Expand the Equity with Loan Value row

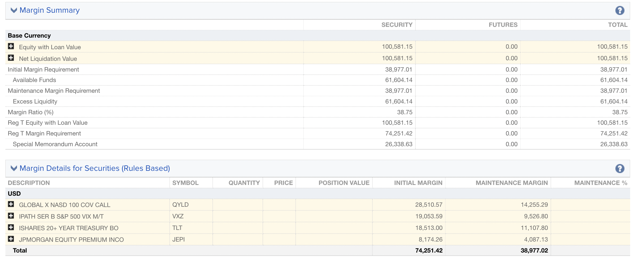click(x=11, y=46)
